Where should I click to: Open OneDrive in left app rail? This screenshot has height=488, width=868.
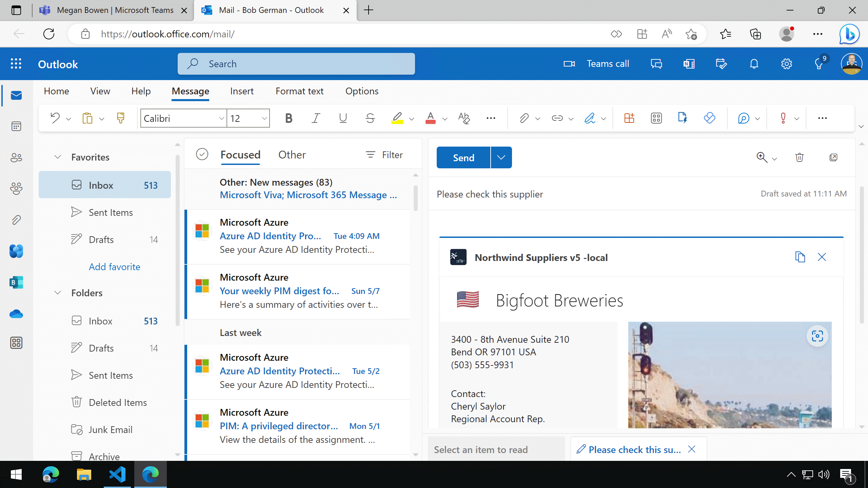(16, 314)
